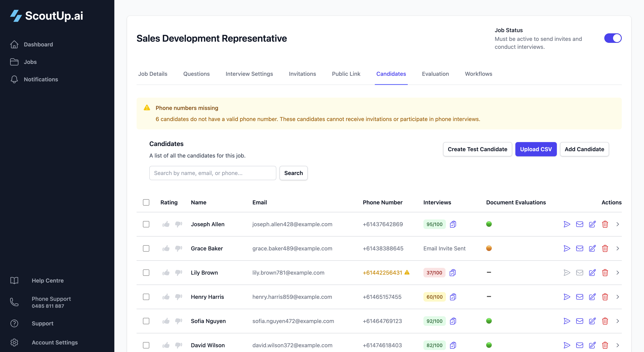Delete Henry Harris with the trash icon

coord(605,297)
